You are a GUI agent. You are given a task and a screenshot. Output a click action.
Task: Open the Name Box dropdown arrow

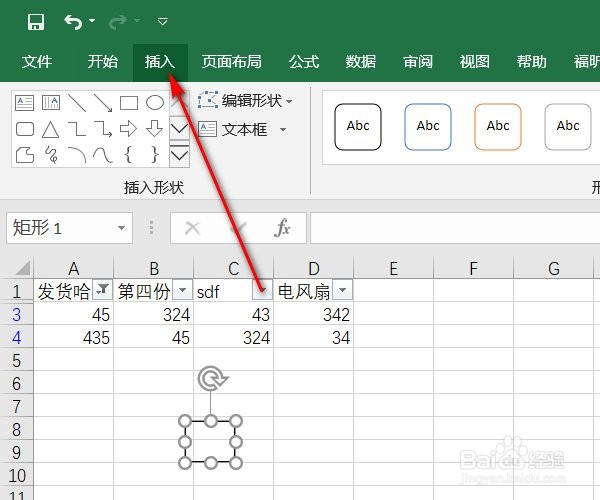point(121,228)
